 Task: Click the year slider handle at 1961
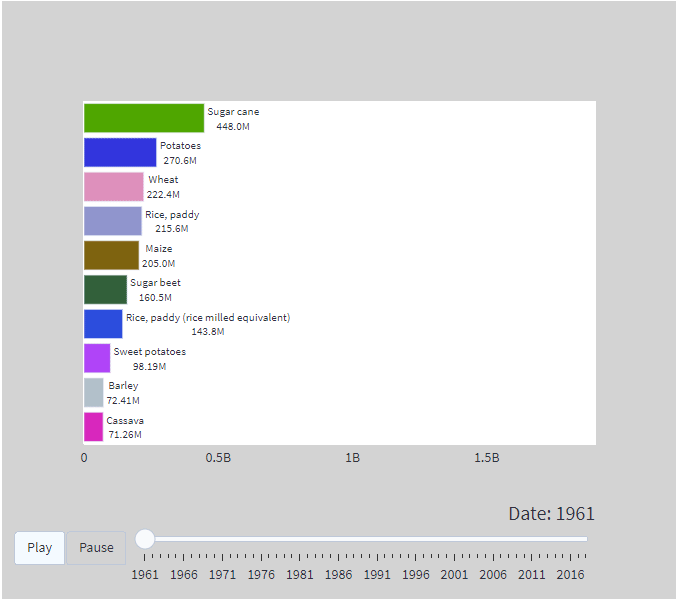[x=145, y=539]
